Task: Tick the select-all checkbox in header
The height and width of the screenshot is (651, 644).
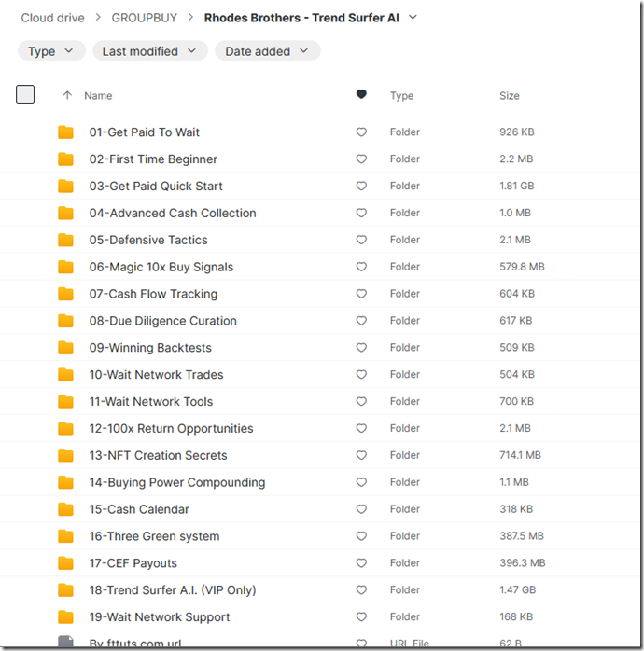Action: [x=25, y=94]
